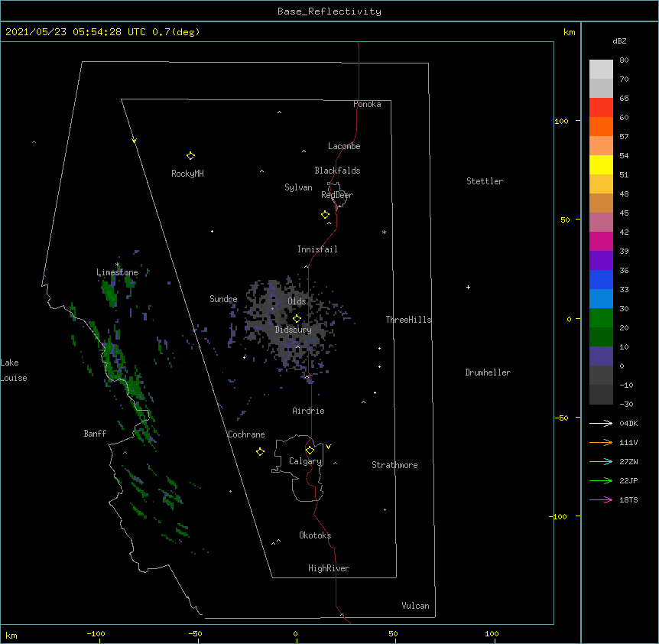Click the yellow station marker above RockyMH

pos(190,156)
